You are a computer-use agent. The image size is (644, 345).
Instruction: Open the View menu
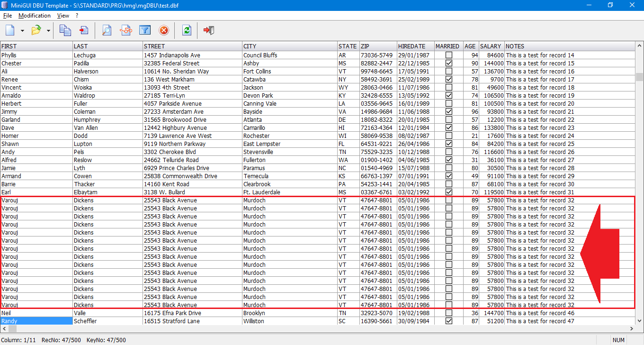63,16
